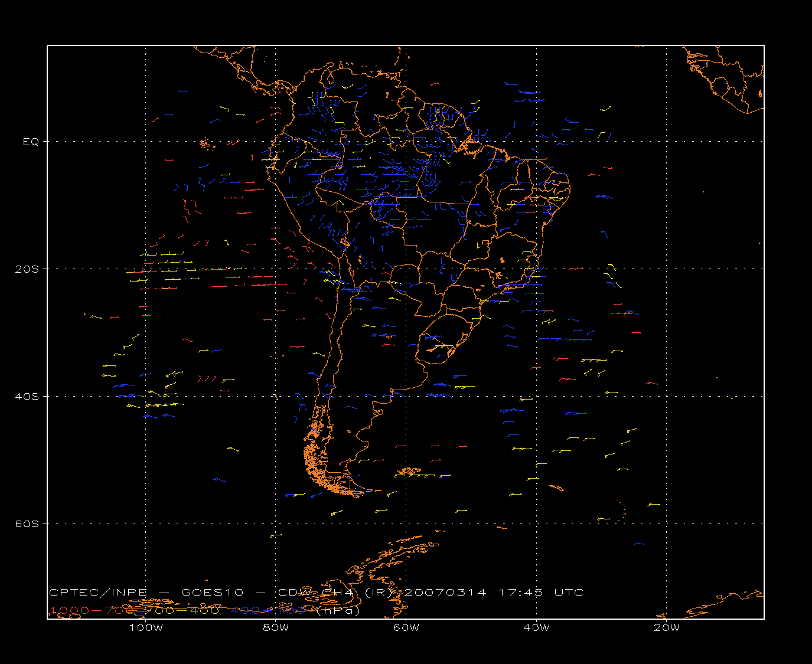
Task: Click the 20S latitude label
Action: 27,269
